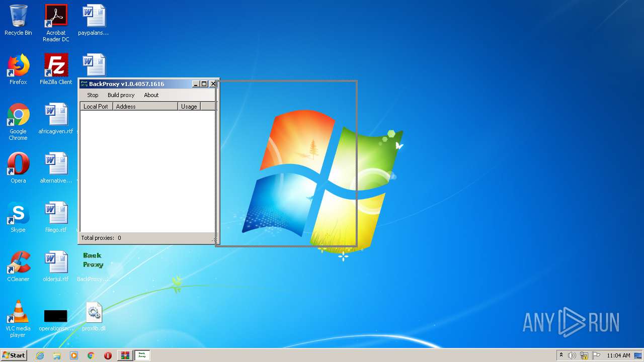Select the BackProxy desktop file icon
Image resolution: width=644 pixels, height=362 pixels.
93,266
